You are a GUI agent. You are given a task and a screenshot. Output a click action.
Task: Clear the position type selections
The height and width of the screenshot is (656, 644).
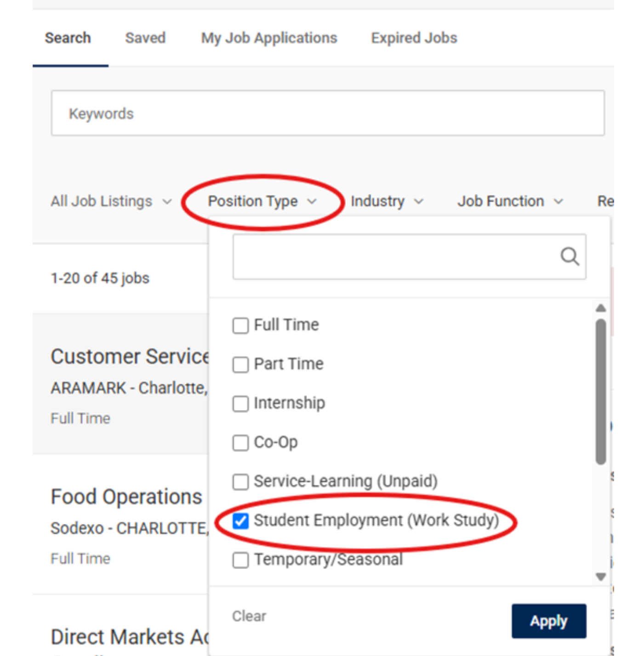pyautogui.click(x=249, y=616)
